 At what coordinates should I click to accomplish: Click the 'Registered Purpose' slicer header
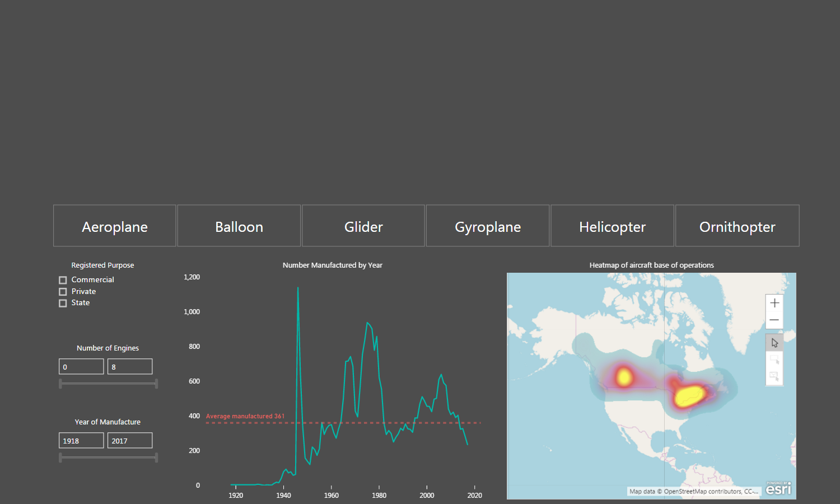coord(102,265)
